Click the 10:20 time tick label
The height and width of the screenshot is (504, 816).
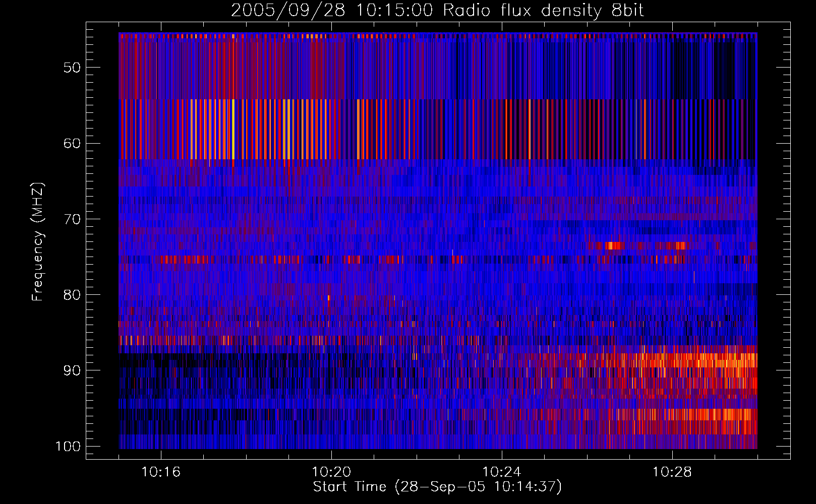coord(331,472)
